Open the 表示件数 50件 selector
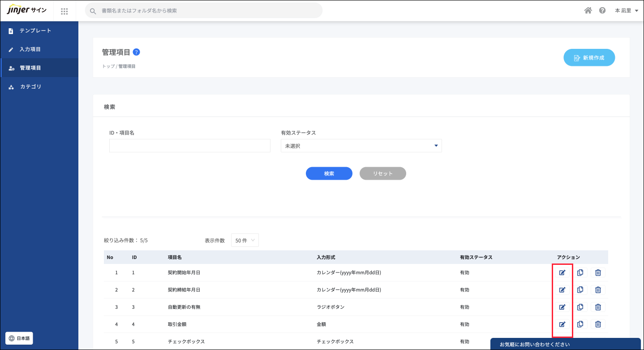 pyautogui.click(x=245, y=240)
